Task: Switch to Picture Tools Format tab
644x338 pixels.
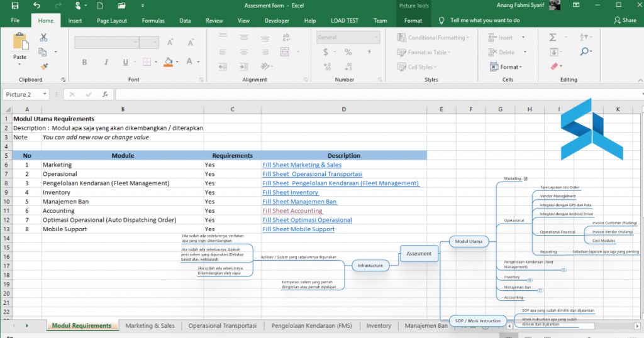Action: coord(413,21)
